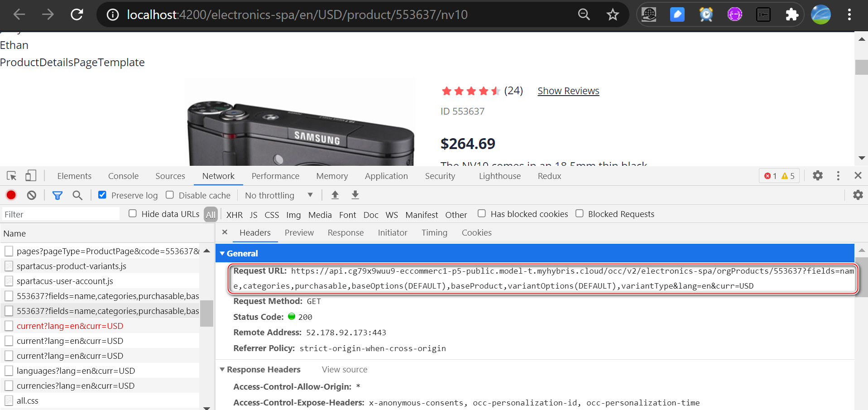Import HAR file with upload arrow
The image size is (868, 410).
tap(335, 195)
